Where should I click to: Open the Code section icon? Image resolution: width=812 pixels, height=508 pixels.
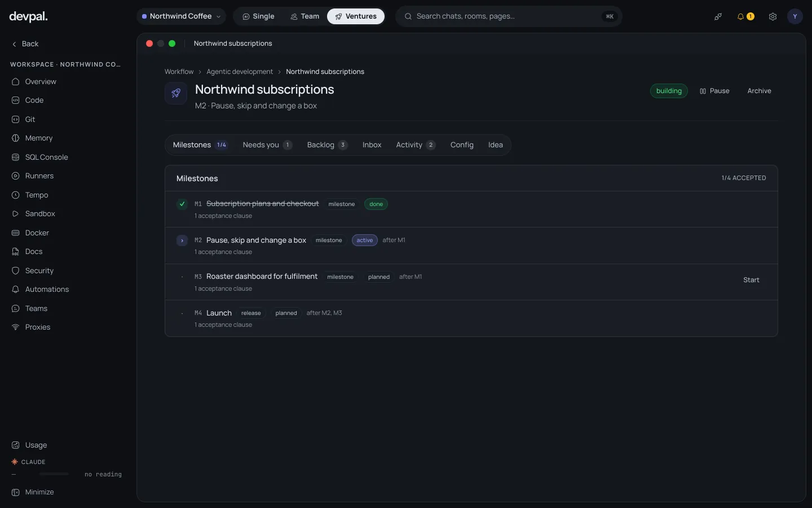pos(16,100)
